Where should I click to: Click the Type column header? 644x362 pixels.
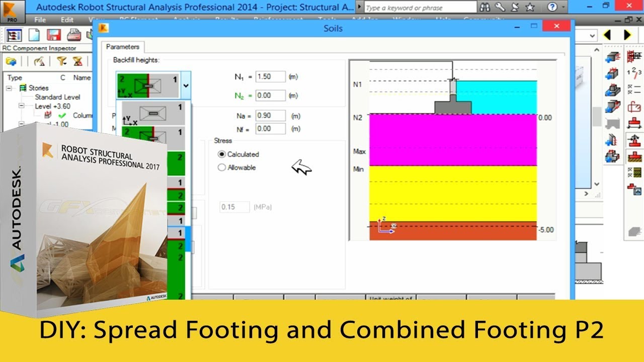pos(15,78)
